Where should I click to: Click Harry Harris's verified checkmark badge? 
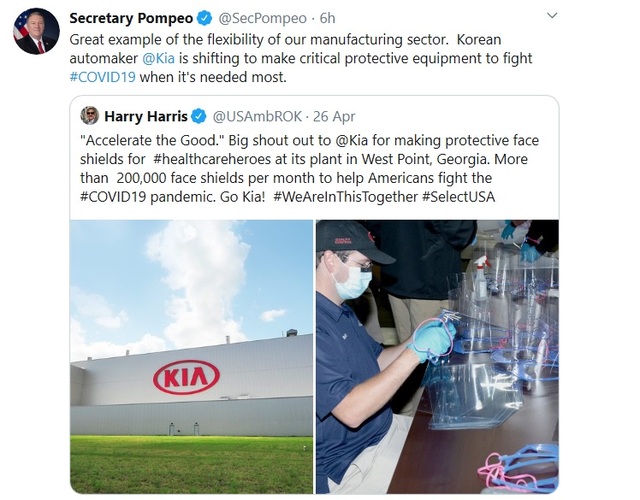coord(199,116)
